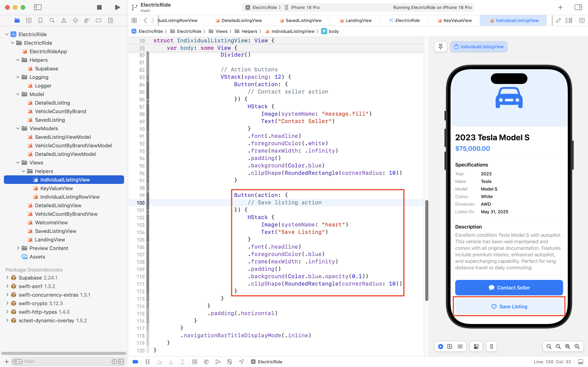Open the Issue navigator warning icon
Viewport: 588px width, 367px height.
64,20
